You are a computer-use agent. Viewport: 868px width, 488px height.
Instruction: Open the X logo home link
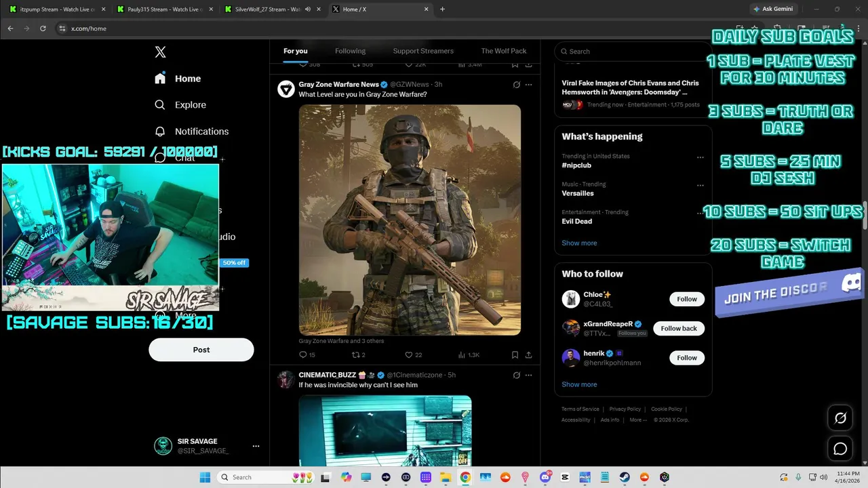pos(160,52)
